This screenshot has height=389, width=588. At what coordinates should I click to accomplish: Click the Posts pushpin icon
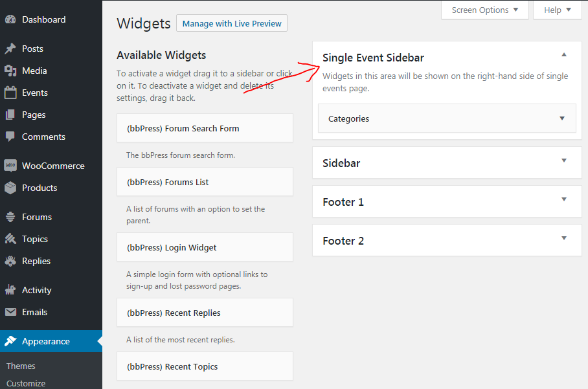pyautogui.click(x=10, y=49)
